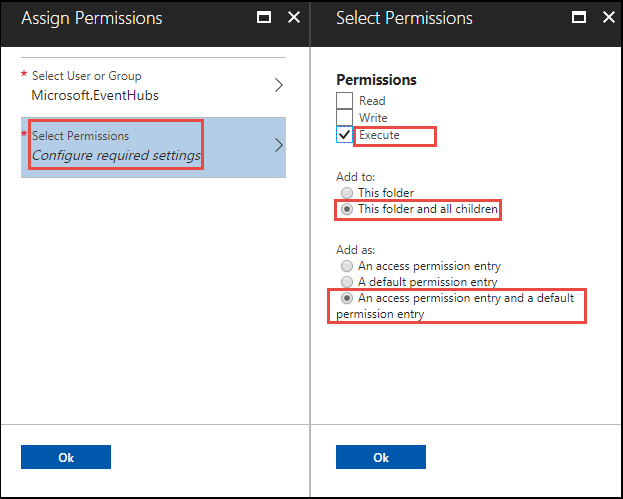The image size is (623, 499).
Task: Choose A default permission entry option
Action: pos(346,282)
